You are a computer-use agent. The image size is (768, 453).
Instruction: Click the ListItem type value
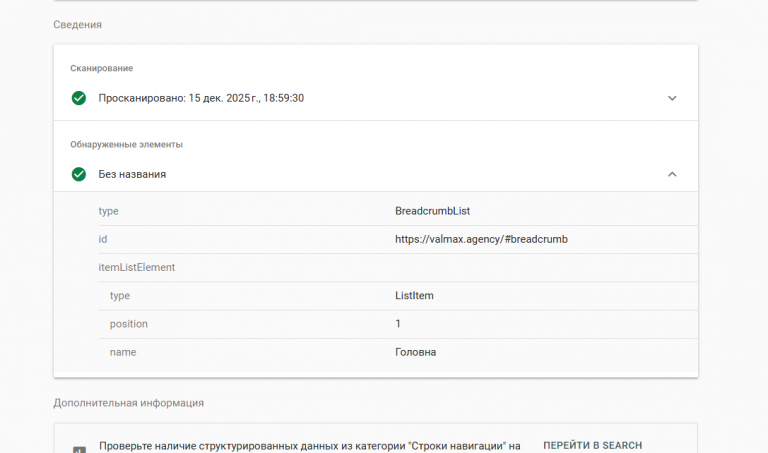click(414, 296)
